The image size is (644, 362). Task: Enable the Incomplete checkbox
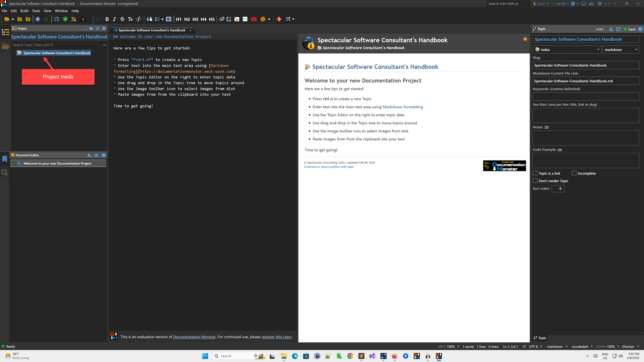pyautogui.click(x=574, y=173)
